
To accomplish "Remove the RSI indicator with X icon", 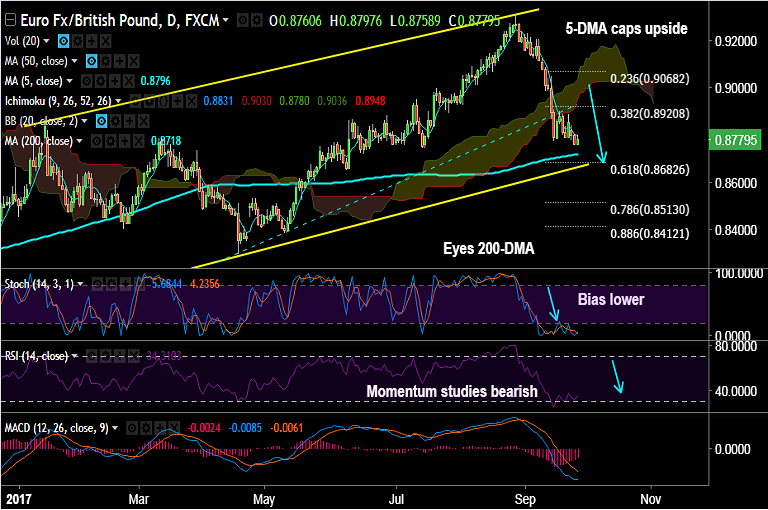I will point(134,356).
